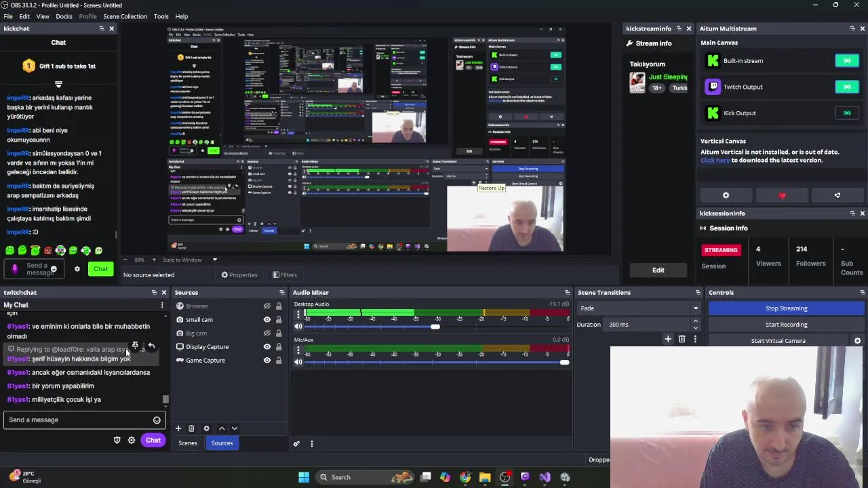Adjust the Desktop Audio volume slider
This screenshot has width=868, height=488.
click(x=436, y=327)
